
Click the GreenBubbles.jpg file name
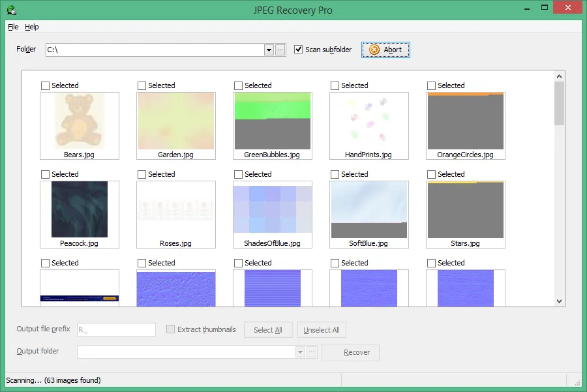click(x=272, y=155)
